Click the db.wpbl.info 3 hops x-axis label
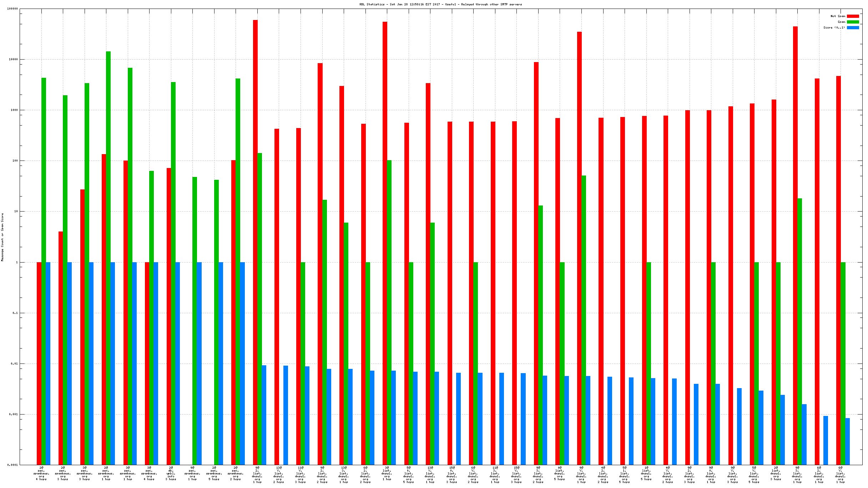 171,473
